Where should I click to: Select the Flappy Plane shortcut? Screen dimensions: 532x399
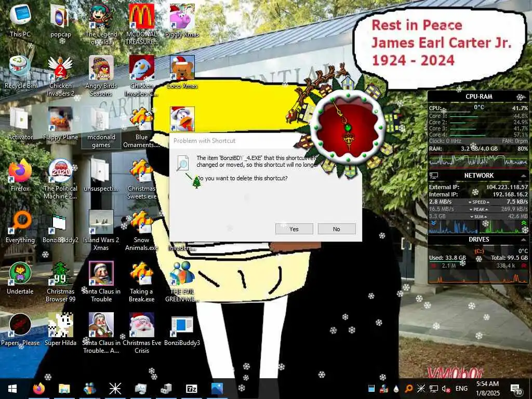[60, 124]
